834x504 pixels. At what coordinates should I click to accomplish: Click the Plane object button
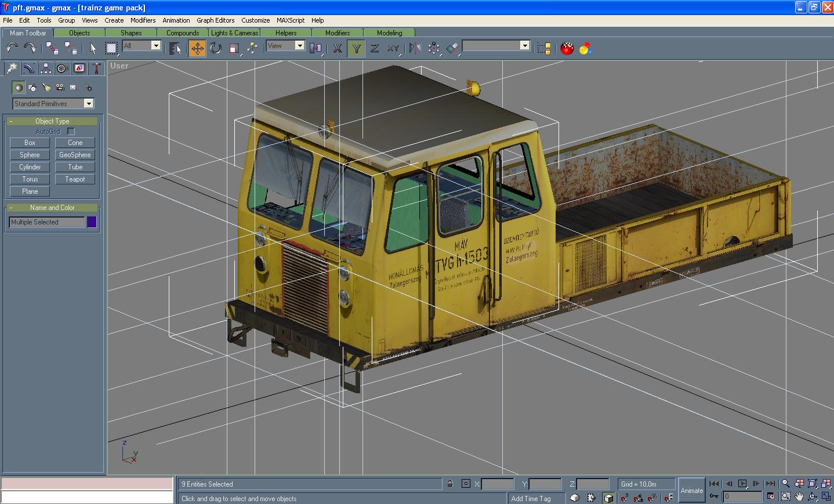(30, 191)
